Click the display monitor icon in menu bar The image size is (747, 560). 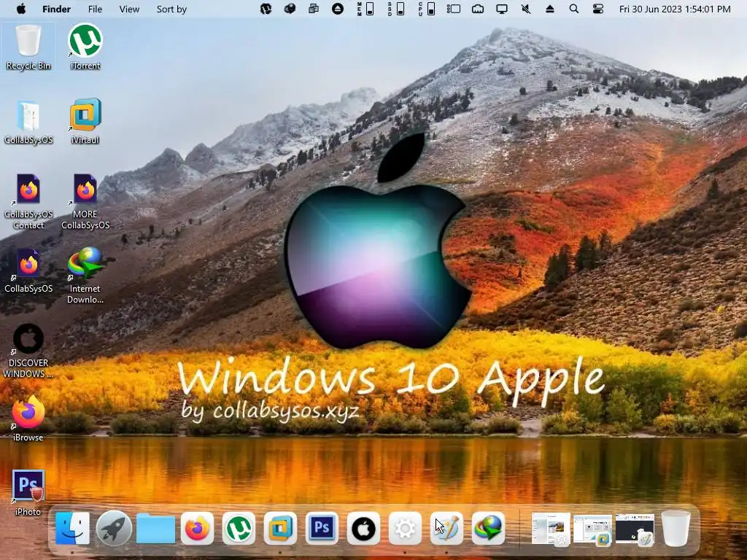point(502,9)
